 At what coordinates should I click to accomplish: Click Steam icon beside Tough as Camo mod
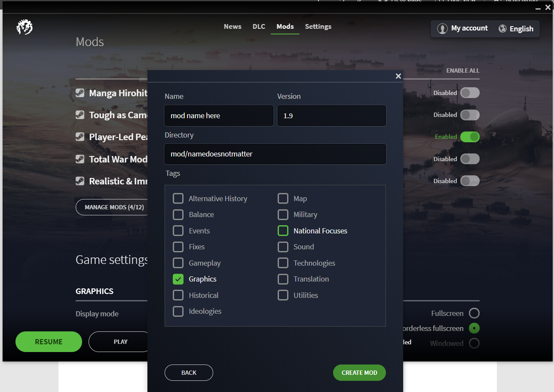(x=80, y=115)
